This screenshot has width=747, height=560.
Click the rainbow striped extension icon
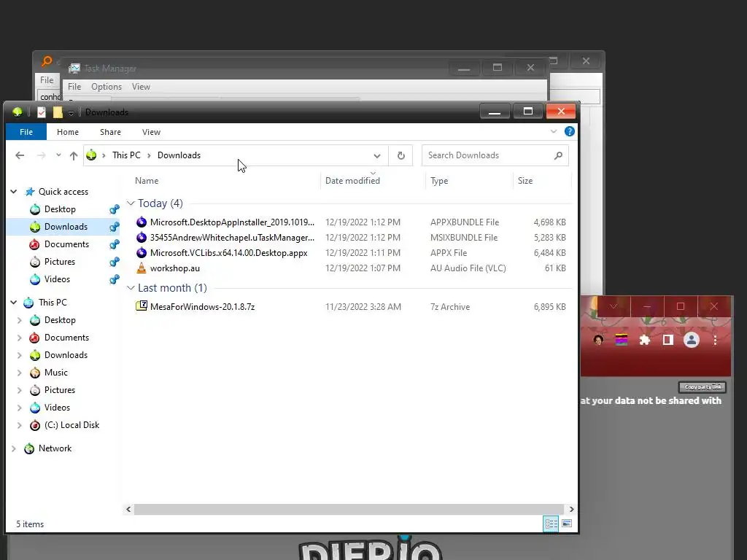point(622,340)
